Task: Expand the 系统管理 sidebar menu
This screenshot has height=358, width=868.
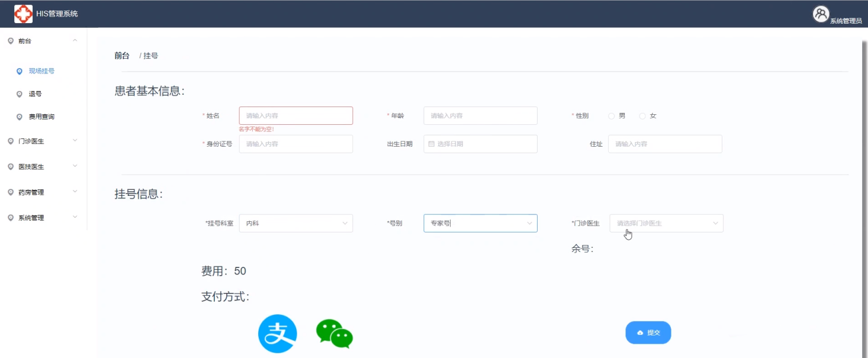Action: [43, 218]
